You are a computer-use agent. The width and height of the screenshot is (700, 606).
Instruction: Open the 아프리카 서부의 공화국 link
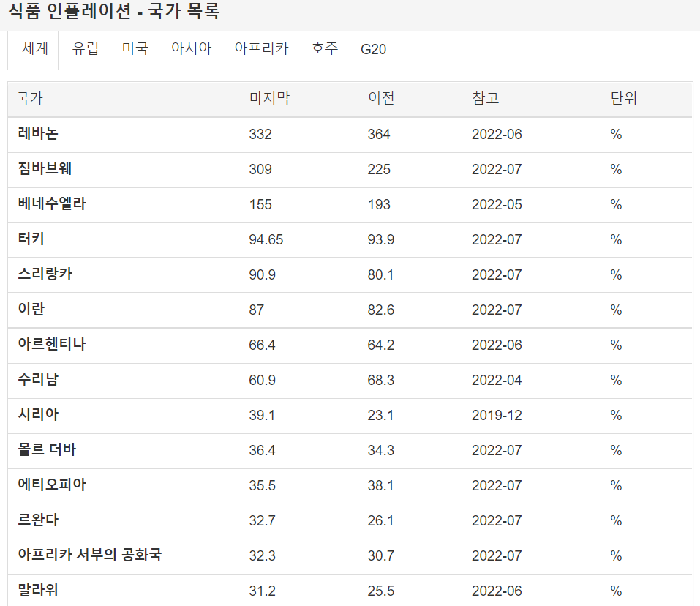[90, 555]
